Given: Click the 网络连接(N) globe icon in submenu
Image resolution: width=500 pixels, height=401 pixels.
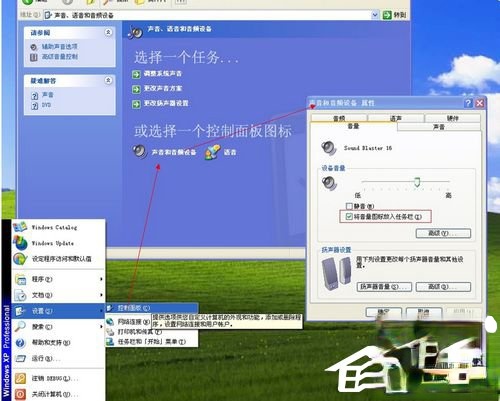Looking at the screenshot, I should [110, 322].
